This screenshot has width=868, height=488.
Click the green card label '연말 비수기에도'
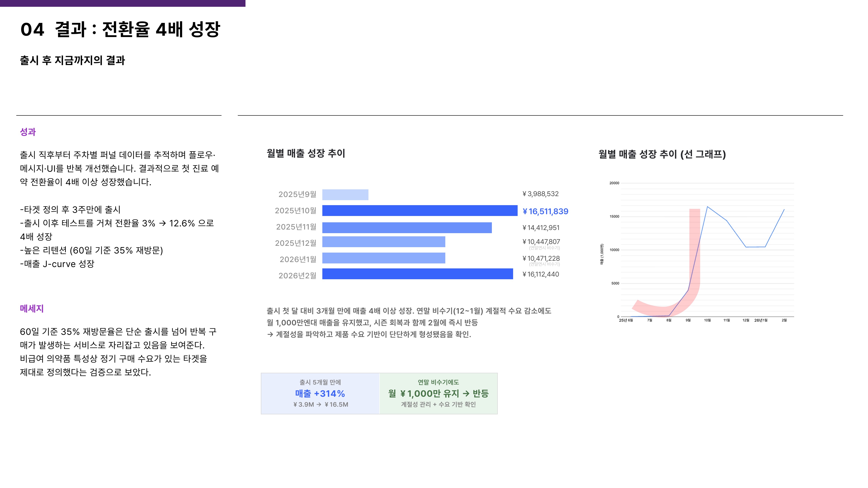[438, 382]
